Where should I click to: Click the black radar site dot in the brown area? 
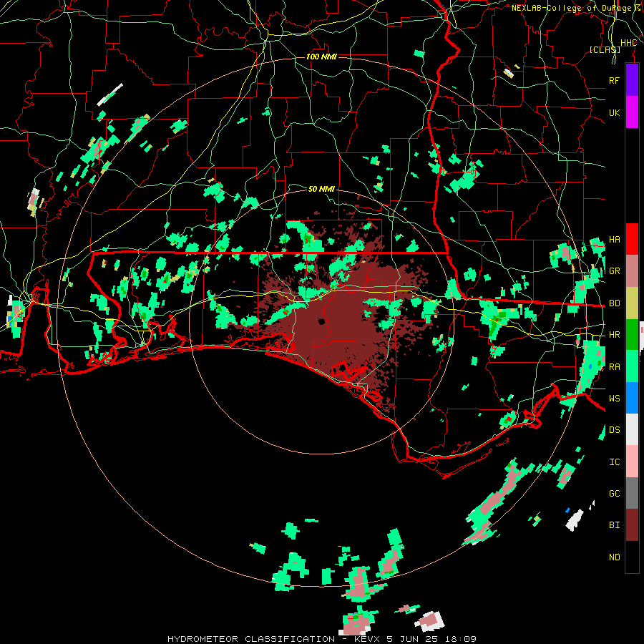pyautogui.click(x=321, y=321)
